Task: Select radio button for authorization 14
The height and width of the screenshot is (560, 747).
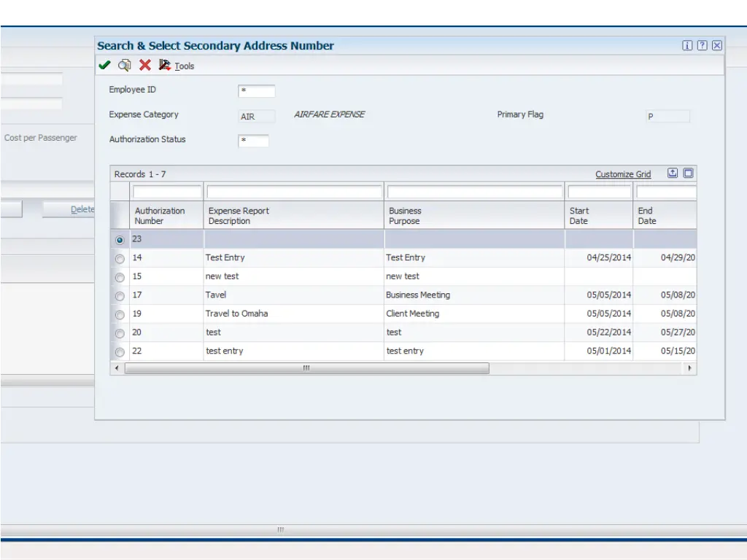Action: pos(120,259)
